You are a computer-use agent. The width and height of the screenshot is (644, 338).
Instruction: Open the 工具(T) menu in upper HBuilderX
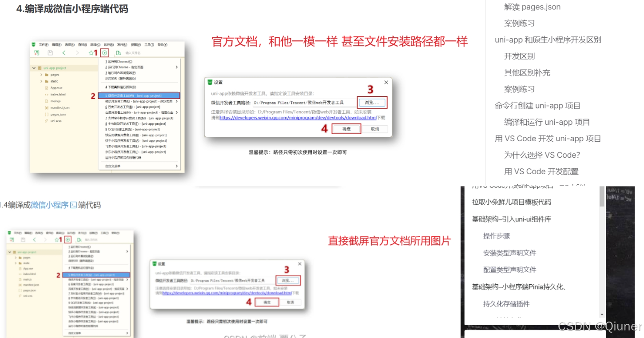149,44
